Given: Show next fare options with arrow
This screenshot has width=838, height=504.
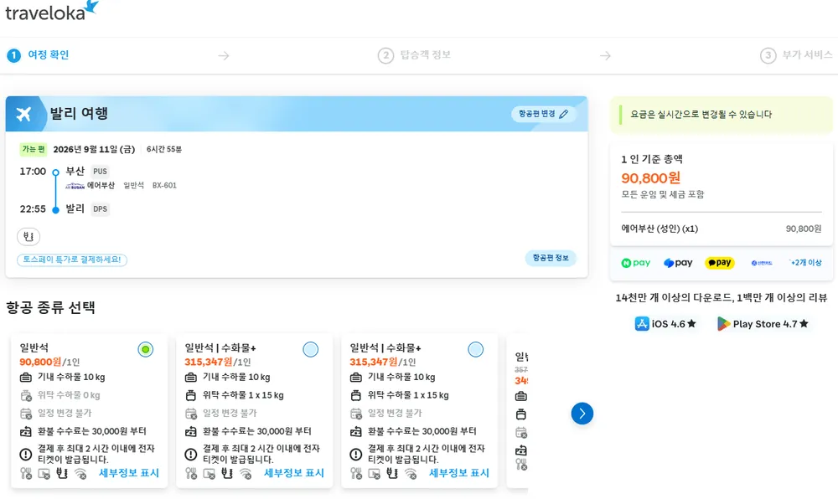Looking at the screenshot, I should [x=582, y=414].
